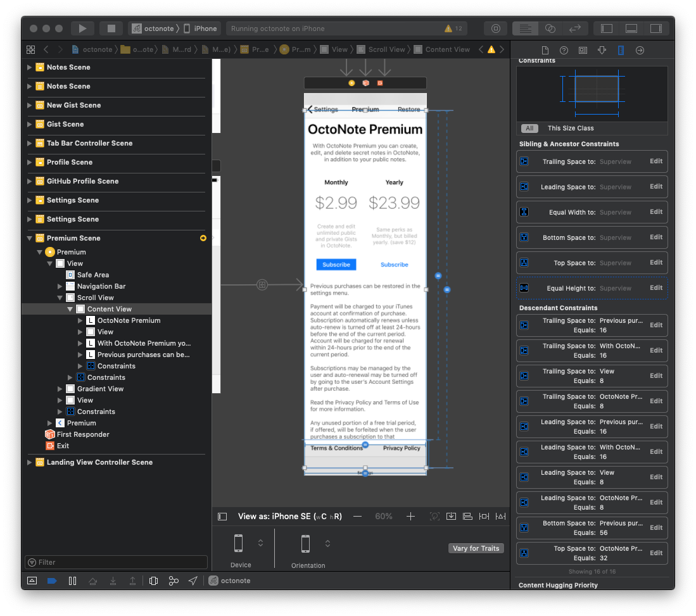The height and width of the screenshot is (616, 696).
Task: Zoom out the storyboard canvas
Action: pos(357,516)
